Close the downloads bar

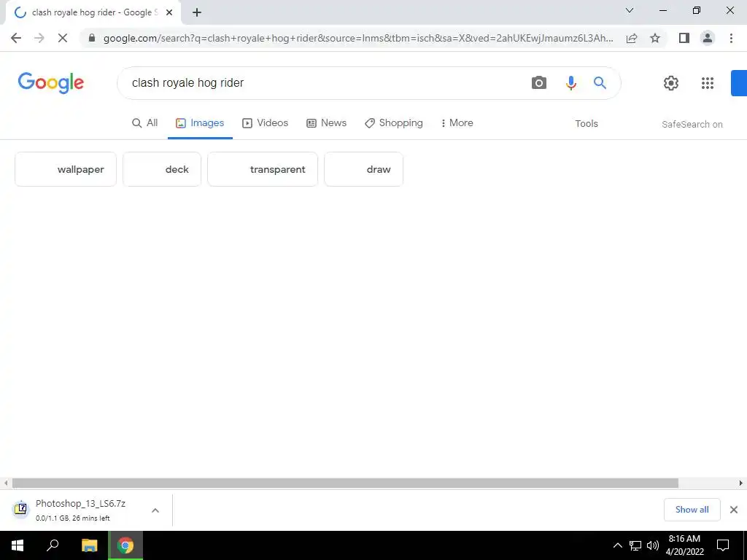734,510
